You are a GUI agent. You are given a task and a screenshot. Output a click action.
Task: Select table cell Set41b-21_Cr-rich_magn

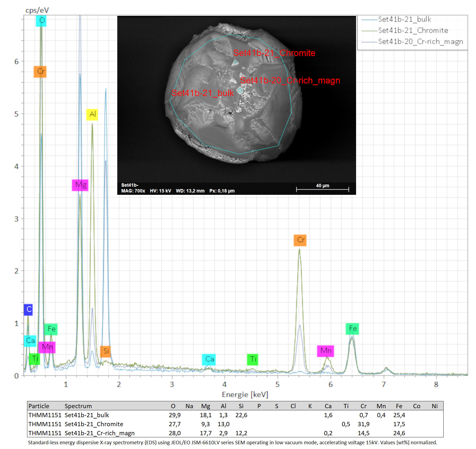(x=99, y=433)
